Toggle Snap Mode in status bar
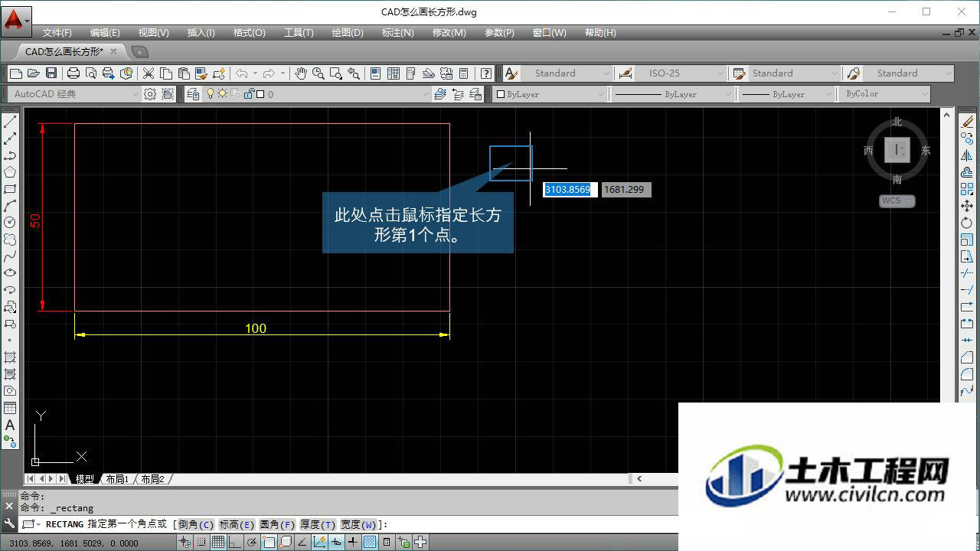The image size is (980, 551). (201, 543)
